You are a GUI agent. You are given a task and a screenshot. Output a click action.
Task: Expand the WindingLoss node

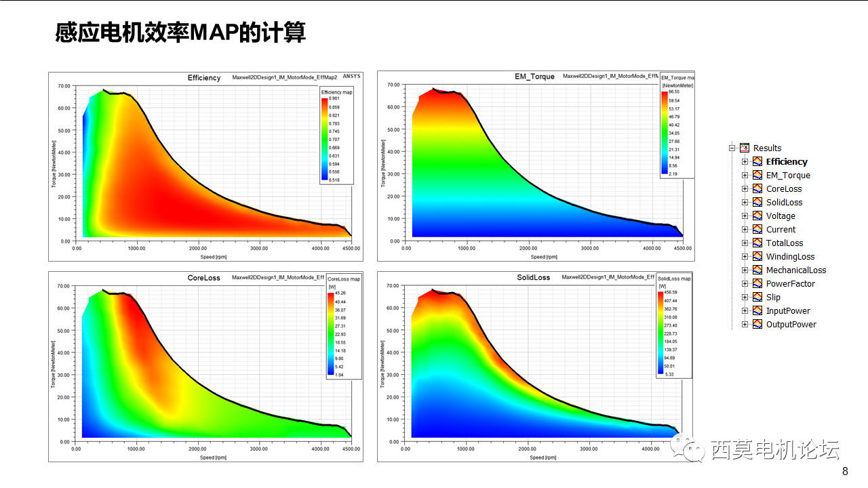click(745, 256)
